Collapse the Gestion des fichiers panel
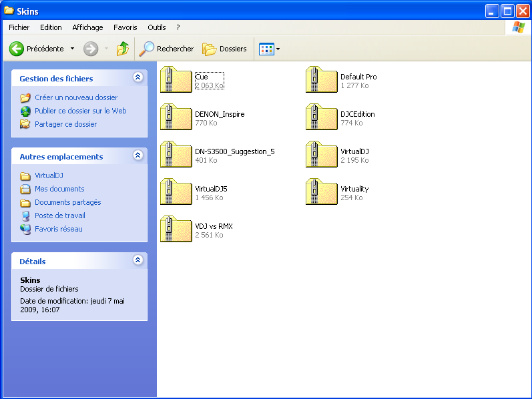This screenshot has height=399, width=532. [x=138, y=77]
